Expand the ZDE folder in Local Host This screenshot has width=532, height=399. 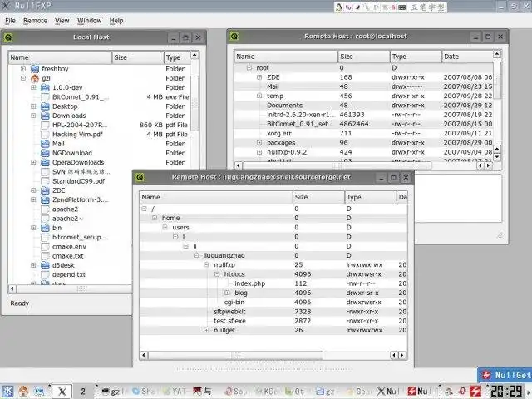[x=33, y=190]
